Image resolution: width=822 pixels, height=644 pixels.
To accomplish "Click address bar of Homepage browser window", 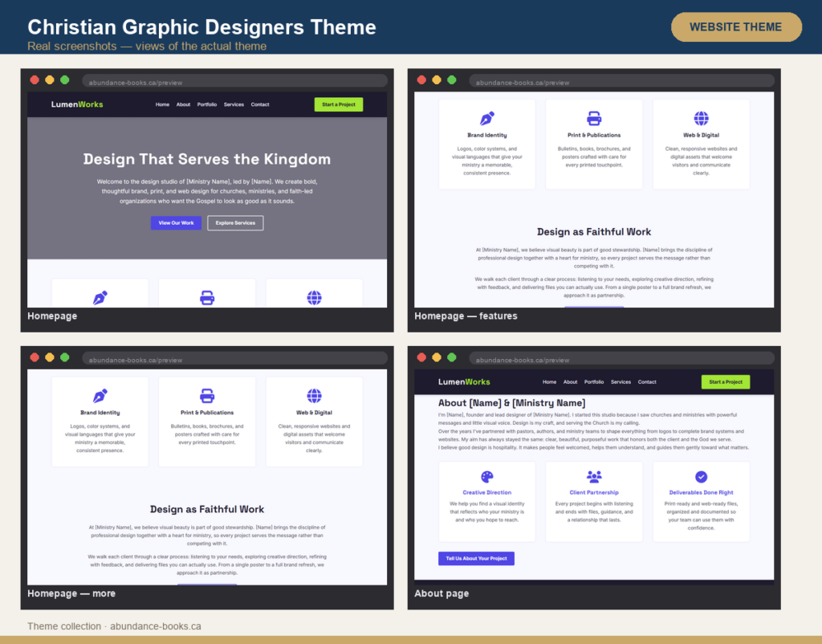I will (235, 81).
